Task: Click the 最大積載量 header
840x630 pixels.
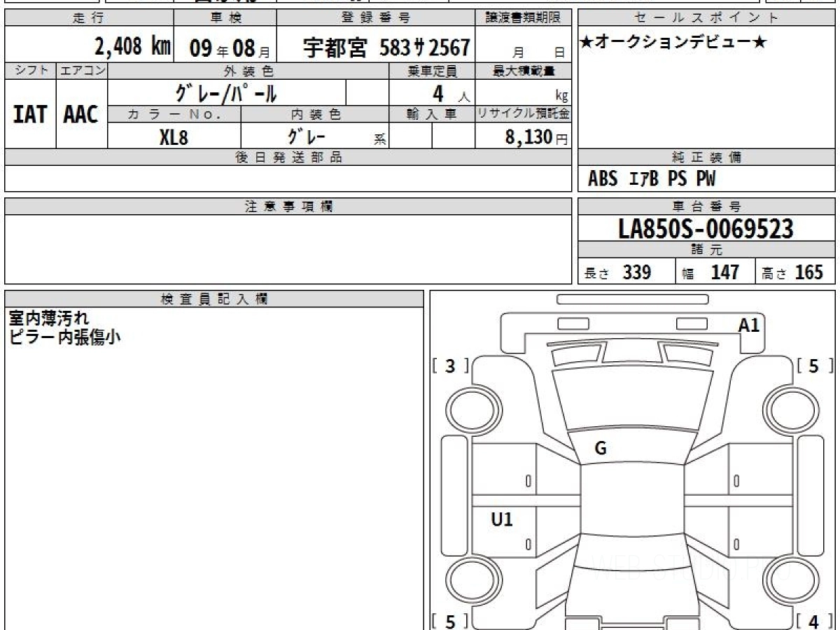Action: pyautogui.click(x=524, y=71)
